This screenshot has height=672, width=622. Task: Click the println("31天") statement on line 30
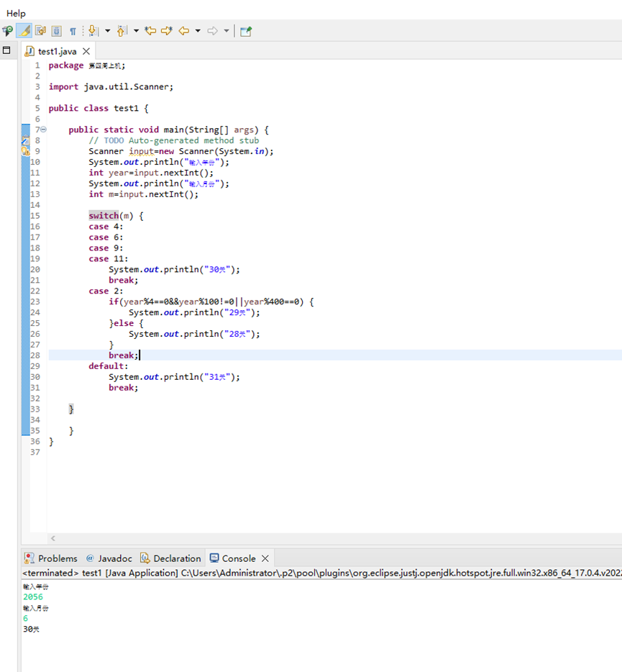174,377
